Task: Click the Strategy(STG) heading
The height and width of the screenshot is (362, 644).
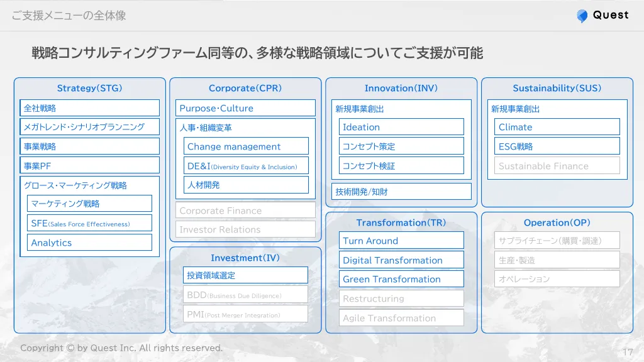Action: [x=89, y=88]
